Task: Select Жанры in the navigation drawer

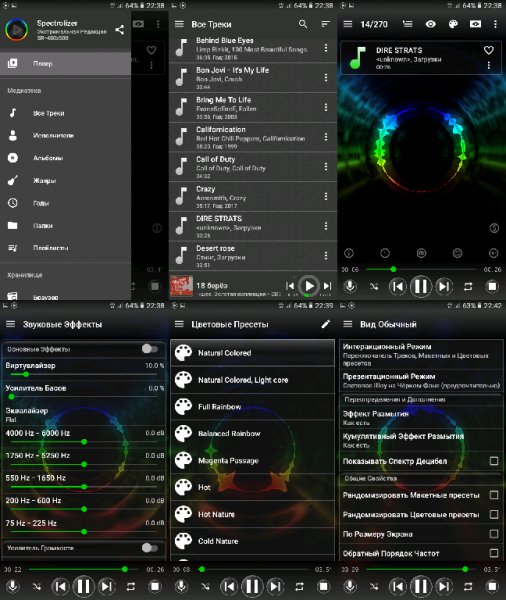Action: pos(65,180)
